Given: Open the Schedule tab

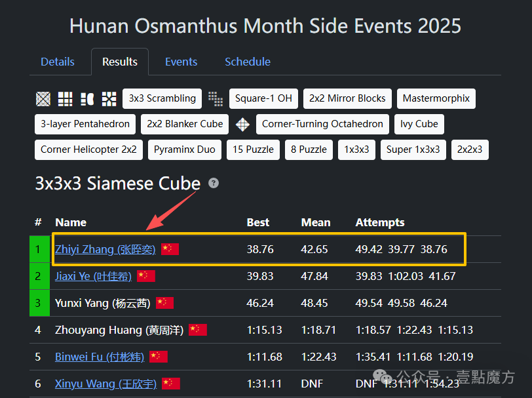Looking at the screenshot, I should tap(248, 62).
